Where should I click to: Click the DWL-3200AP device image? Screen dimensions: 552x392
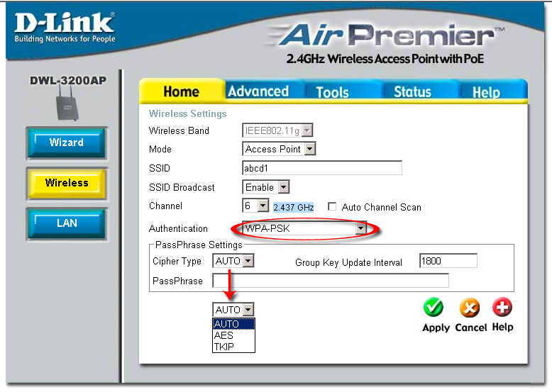[x=67, y=104]
